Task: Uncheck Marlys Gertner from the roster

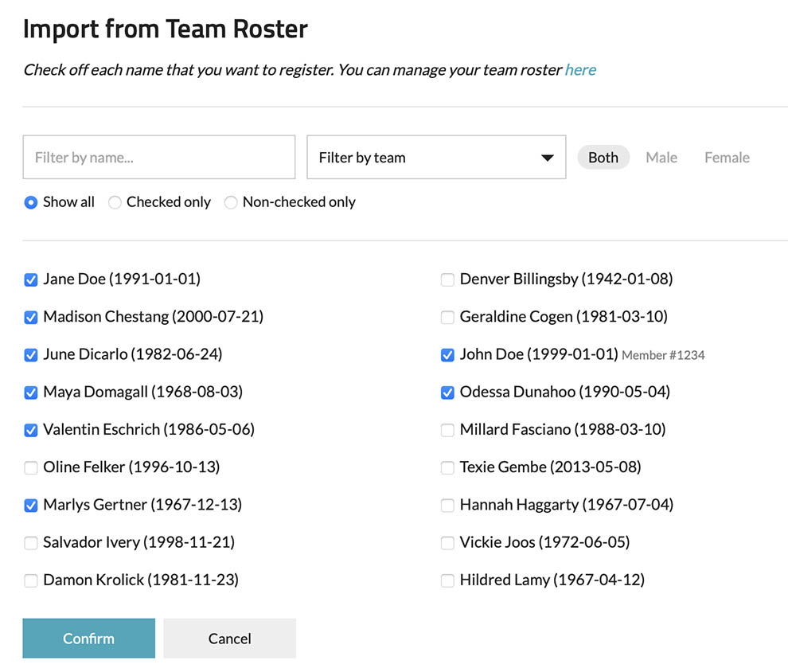Action: 31,505
